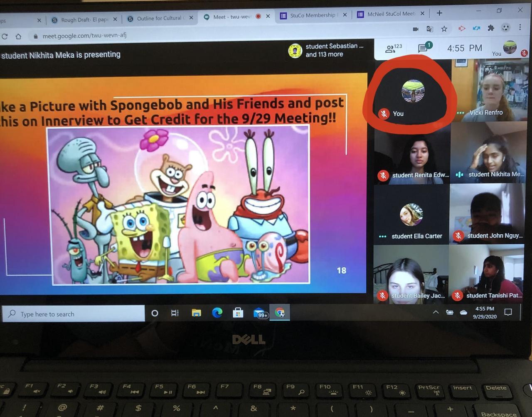Close the StuCo Membership tab
This screenshot has height=417, width=532.
point(345,15)
